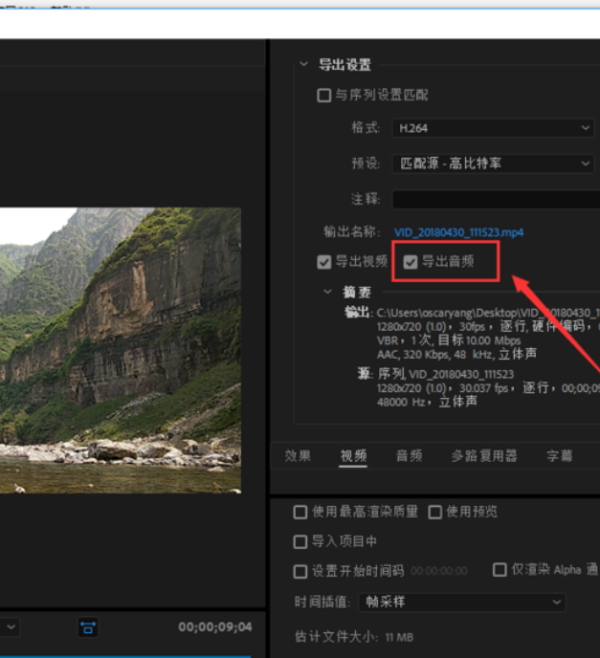Collapse the 导出设置 section chevron
Viewport: 600px width, 658px height.
(x=303, y=64)
